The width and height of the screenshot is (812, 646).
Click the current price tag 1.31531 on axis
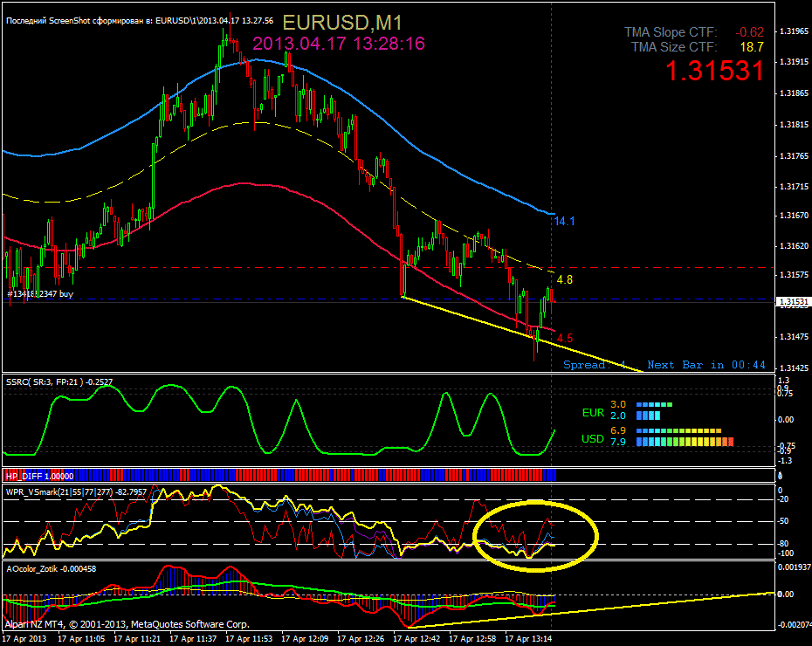coord(794,302)
